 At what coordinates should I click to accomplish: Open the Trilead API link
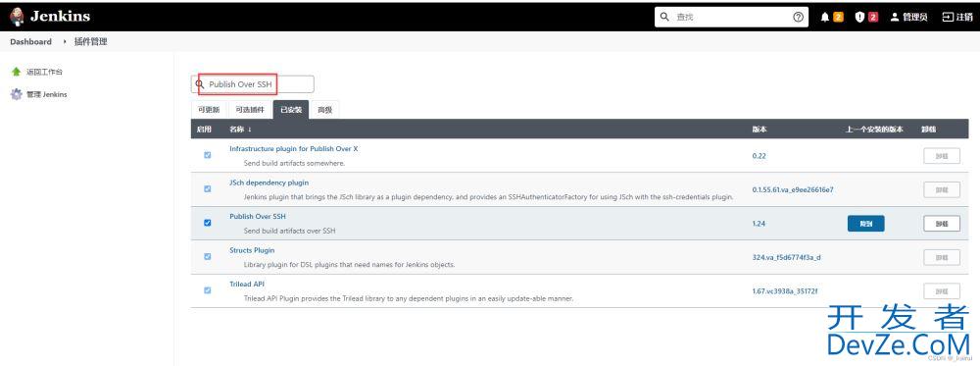pos(247,284)
